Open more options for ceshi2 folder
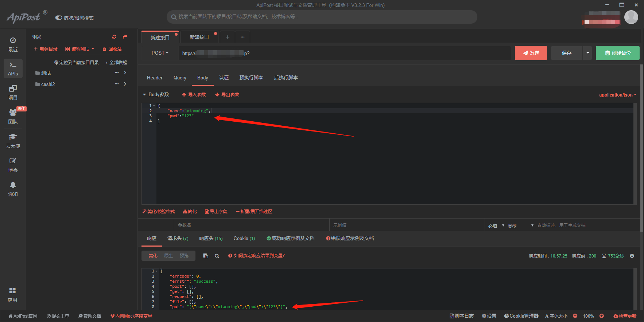This screenshot has width=644, height=322. click(117, 84)
